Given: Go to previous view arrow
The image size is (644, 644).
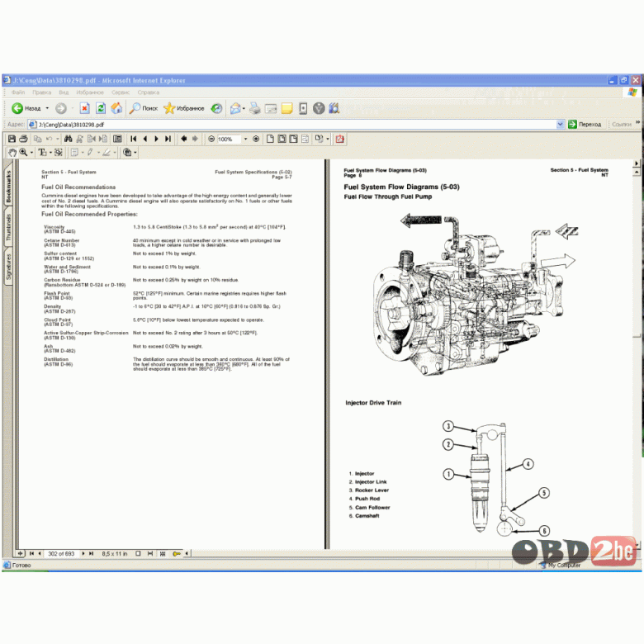Looking at the screenshot, I should 183,139.
